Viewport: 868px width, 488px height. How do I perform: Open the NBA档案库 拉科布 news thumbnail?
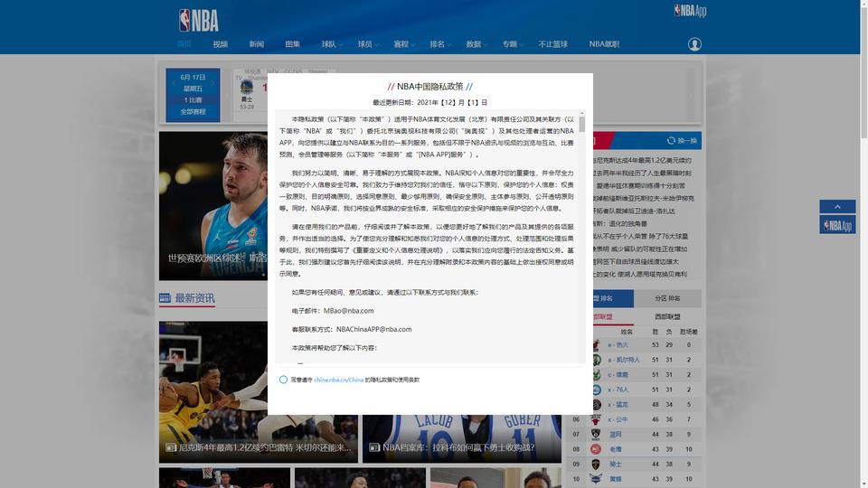tap(462, 439)
